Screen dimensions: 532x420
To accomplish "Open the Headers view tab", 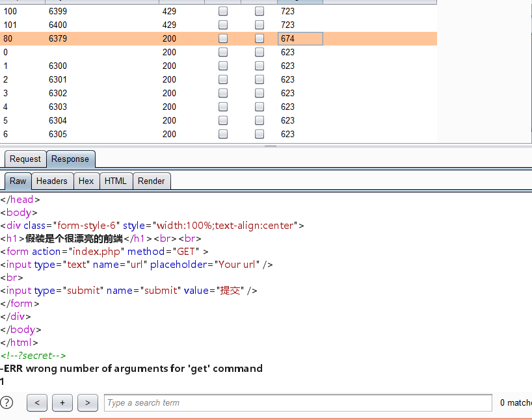I will point(52,181).
